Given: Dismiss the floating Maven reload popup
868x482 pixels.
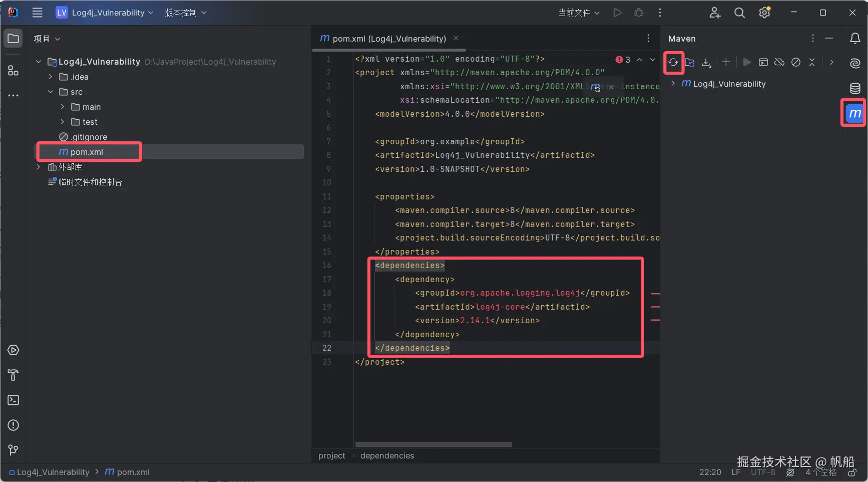Looking at the screenshot, I should pos(611,87).
